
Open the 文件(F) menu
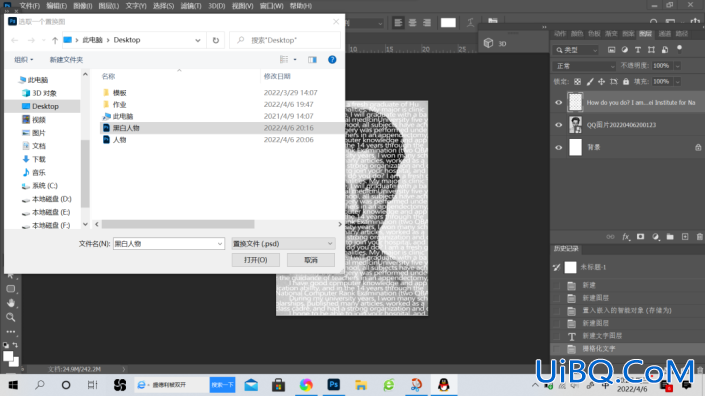point(30,6)
